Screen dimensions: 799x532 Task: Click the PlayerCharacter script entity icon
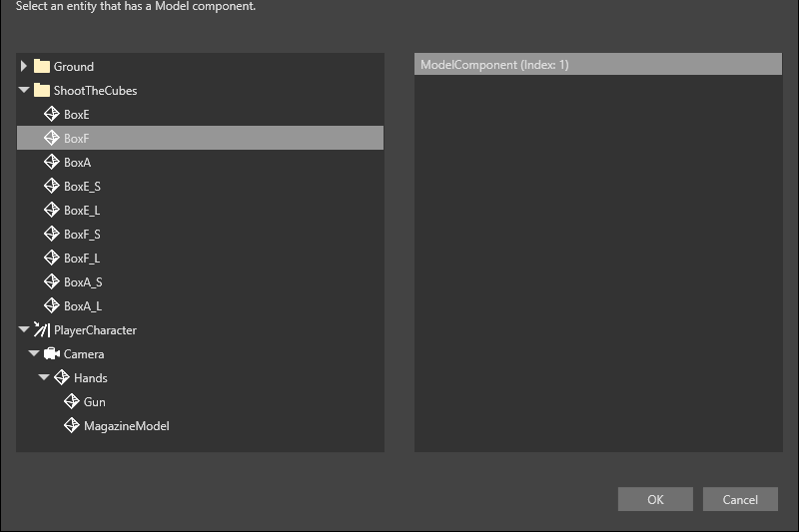[42, 329]
